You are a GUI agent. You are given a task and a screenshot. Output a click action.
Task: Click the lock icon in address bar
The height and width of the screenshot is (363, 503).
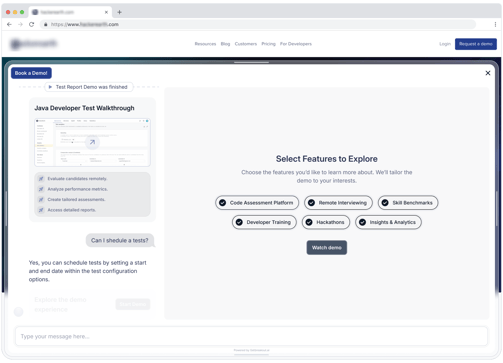coord(46,25)
